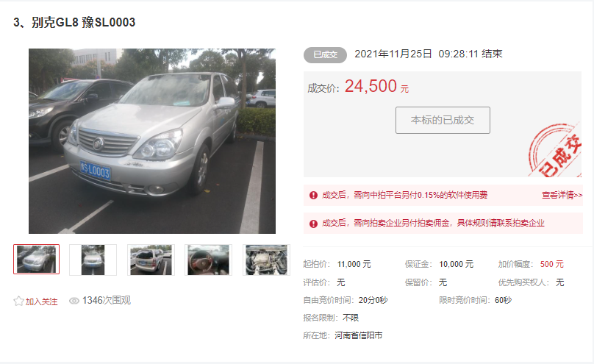This screenshot has height=364, width=594.
Task: Click the auction commission warning exclamation icon
Action: pos(313,224)
